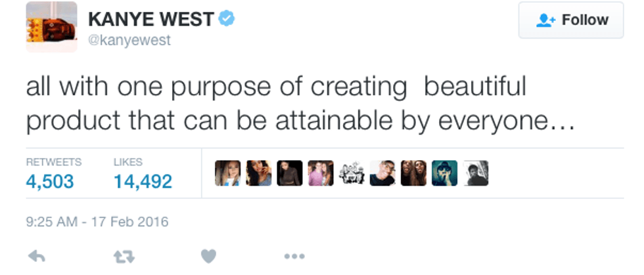Screen dimensions: 644x275
Task: Open the 9:25 AM - 17 Feb 2016 timestamp
Action: (97, 222)
